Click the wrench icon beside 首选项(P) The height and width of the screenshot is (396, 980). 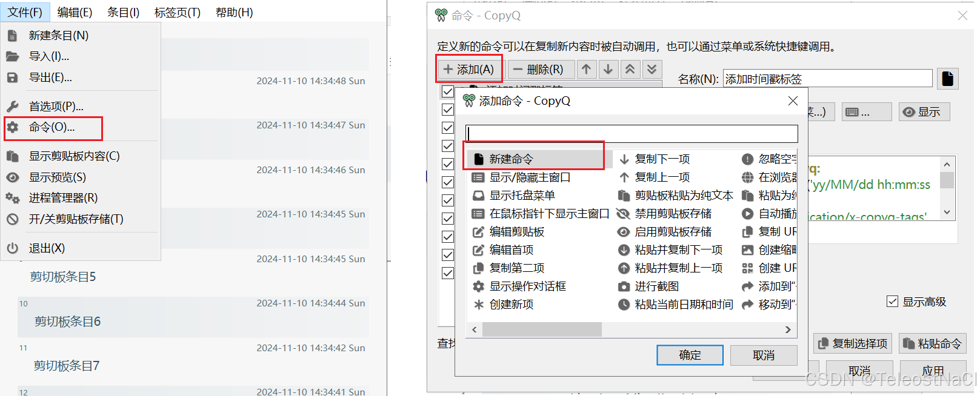click(13, 106)
